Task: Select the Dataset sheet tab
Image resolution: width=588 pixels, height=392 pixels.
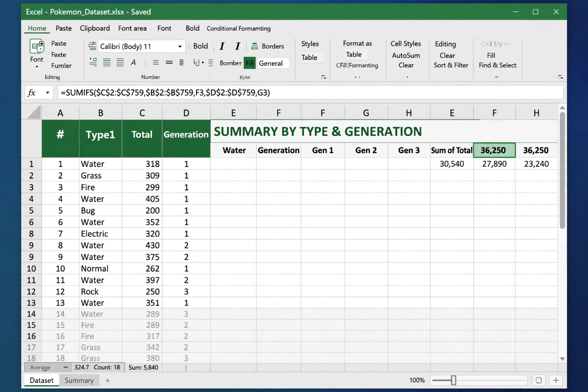Action: point(42,380)
